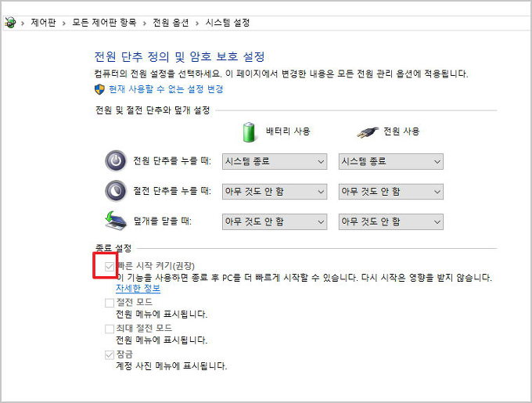Open battery lid close action dropdown
This screenshot has height=403, width=532.
click(x=274, y=221)
